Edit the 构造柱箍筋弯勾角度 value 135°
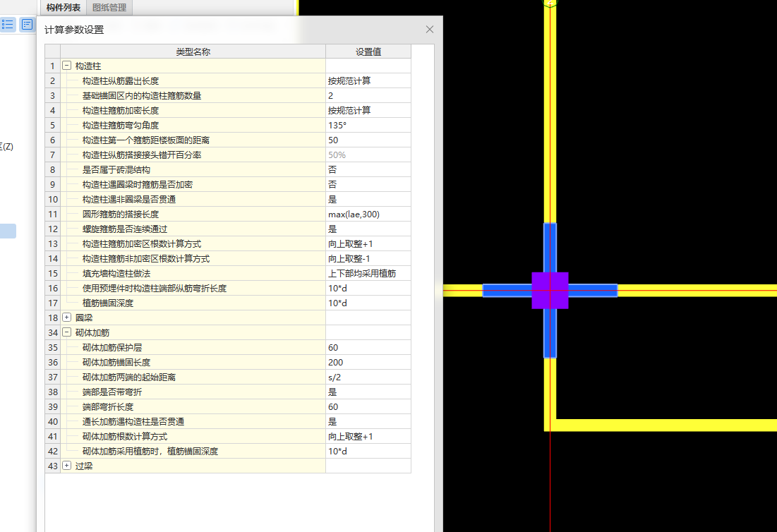 point(368,126)
